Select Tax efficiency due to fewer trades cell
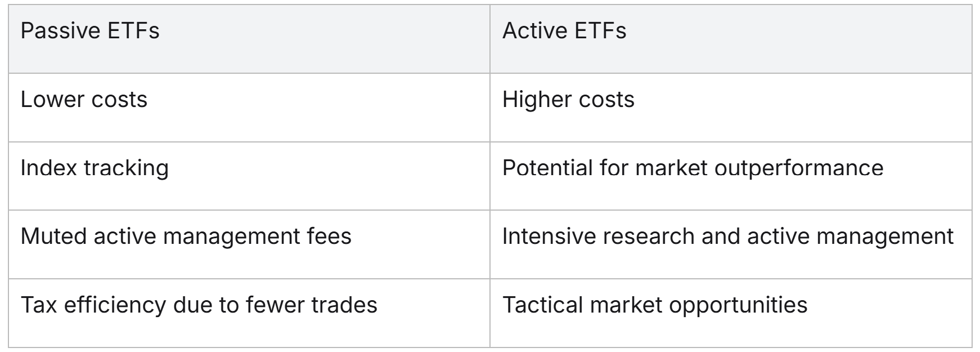Image resolution: width=980 pixels, height=352 pixels. (199, 305)
